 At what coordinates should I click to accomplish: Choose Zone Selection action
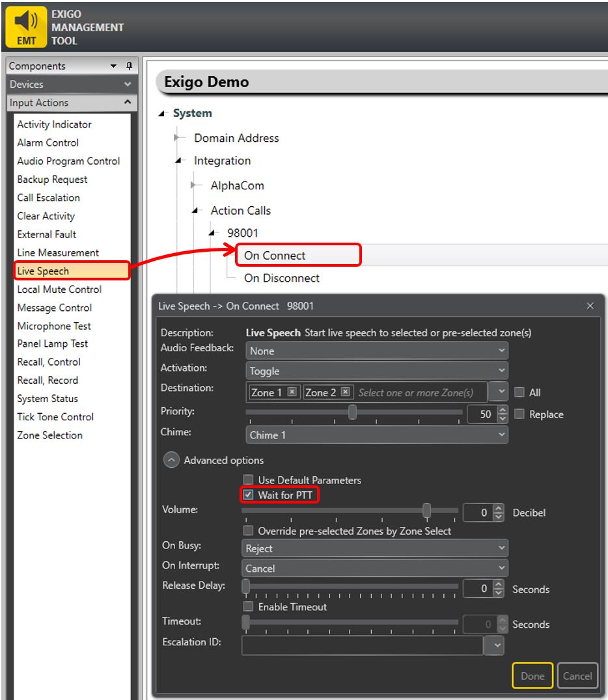(49, 435)
